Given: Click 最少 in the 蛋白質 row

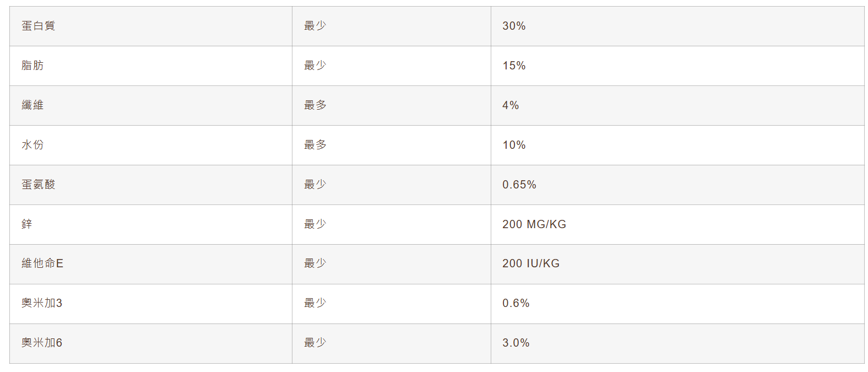Looking at the screenshot, I should (315, 26).
